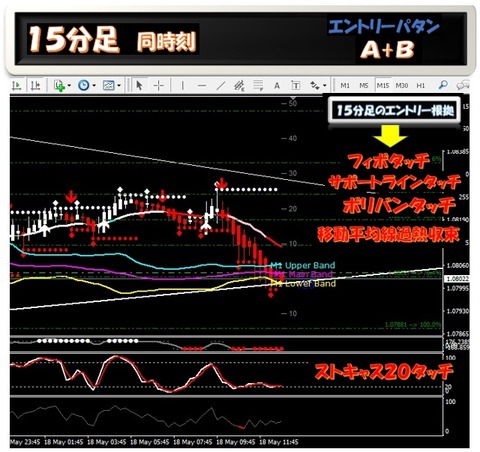The height and width of the screenshot is (452, 480).
Task: Expand the Indicators list dropdown arrow
Action: click(69, 86)
